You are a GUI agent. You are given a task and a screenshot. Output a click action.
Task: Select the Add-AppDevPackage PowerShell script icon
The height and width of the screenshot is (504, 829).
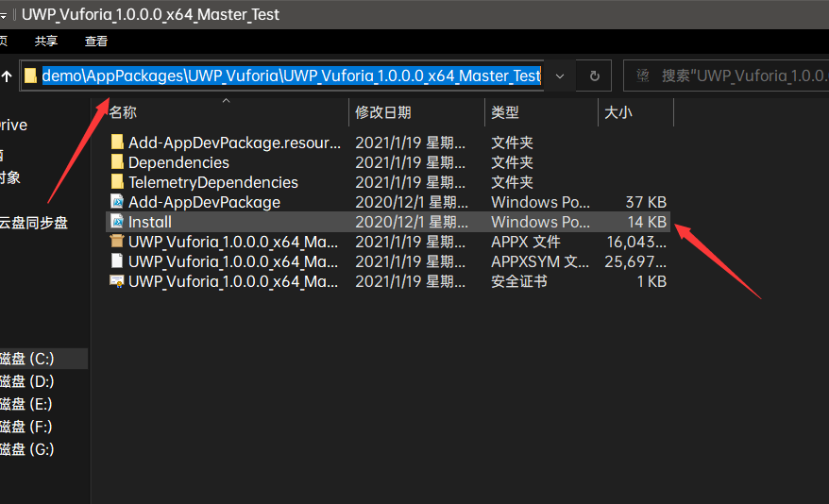[117, 201]
